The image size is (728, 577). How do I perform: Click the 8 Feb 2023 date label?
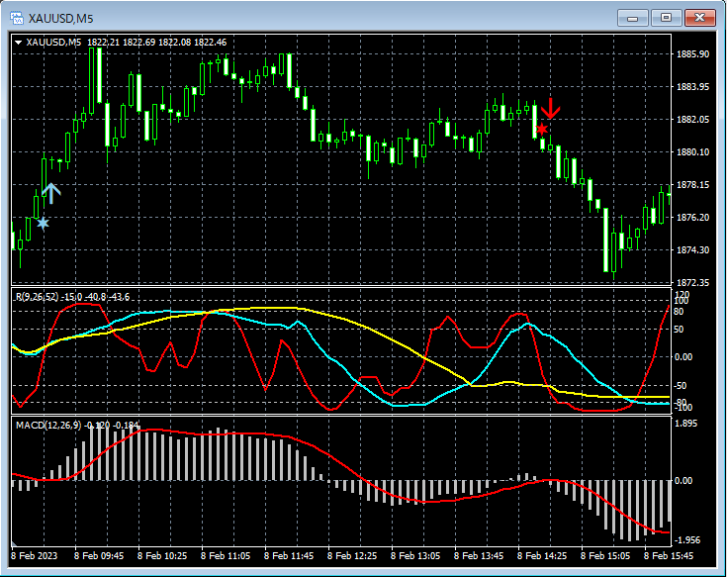tap(37, 556)
